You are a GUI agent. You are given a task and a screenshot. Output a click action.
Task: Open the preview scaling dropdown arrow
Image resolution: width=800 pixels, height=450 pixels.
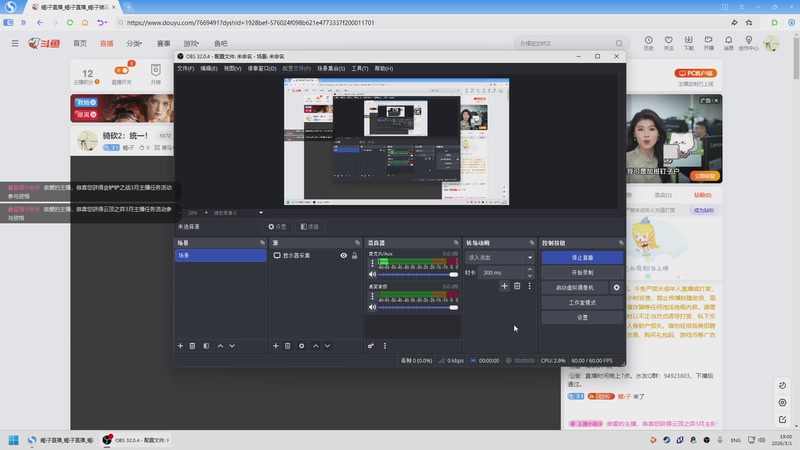coord(261,212)
